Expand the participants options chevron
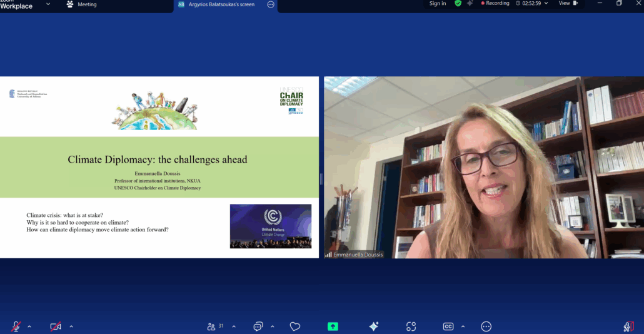 click(x=234, y=326)
